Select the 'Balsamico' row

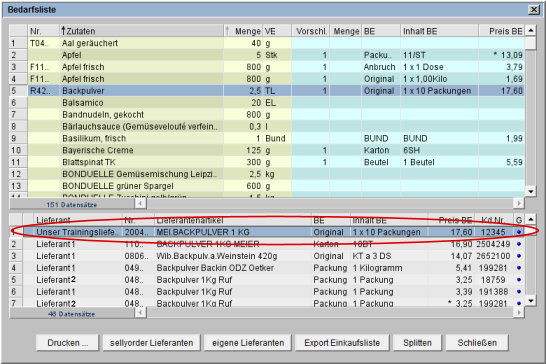267,103
